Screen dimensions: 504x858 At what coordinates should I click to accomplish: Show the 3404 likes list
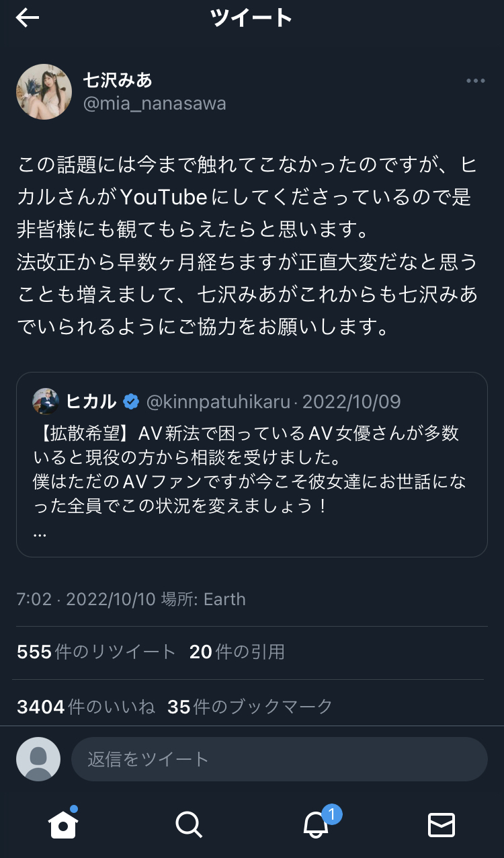coord(86,707)
